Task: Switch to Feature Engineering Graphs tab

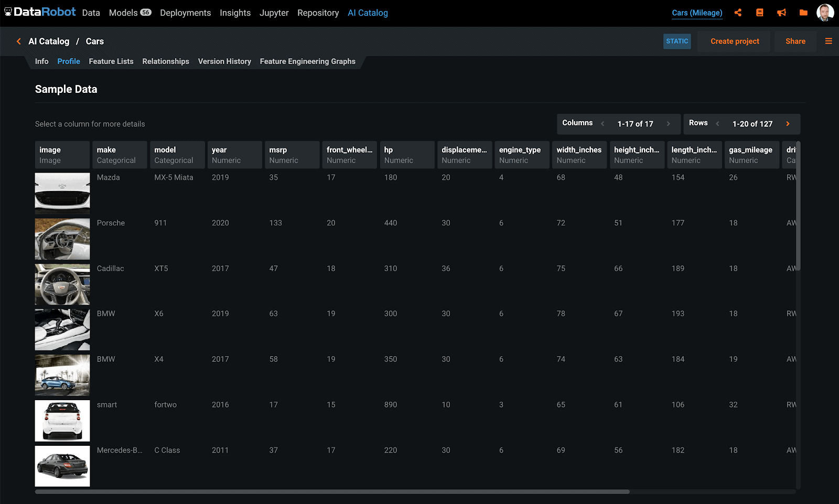Action: pyautogui.click(x=307, y=61)
